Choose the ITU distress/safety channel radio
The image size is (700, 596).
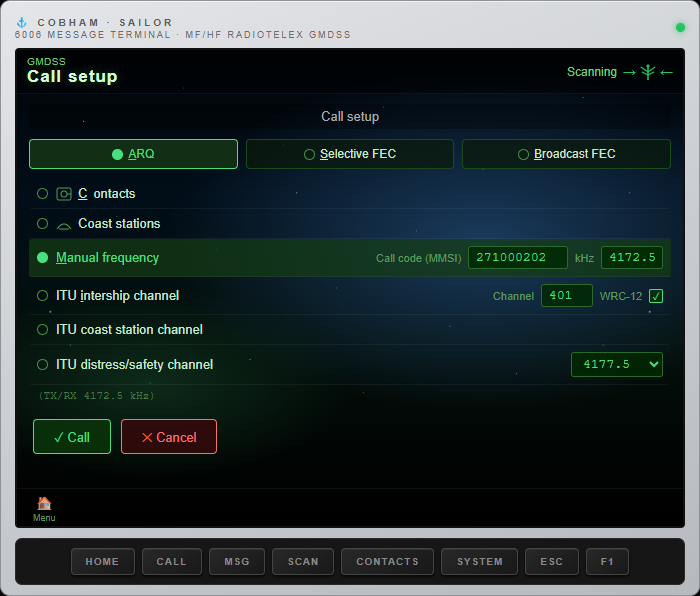(x=42, y=364)
